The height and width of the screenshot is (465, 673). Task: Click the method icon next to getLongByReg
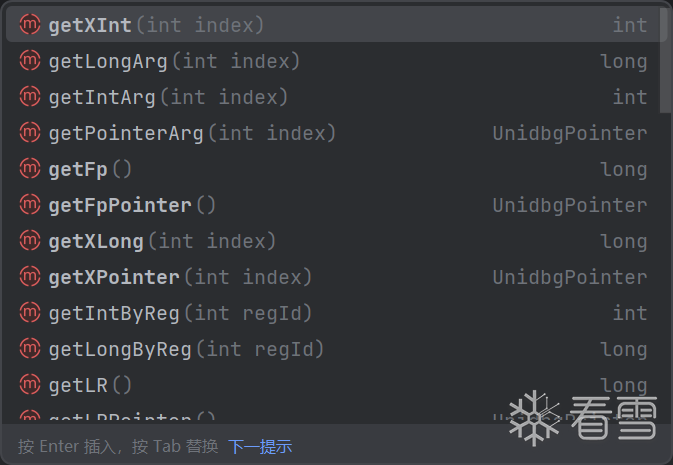pos(30,349)
